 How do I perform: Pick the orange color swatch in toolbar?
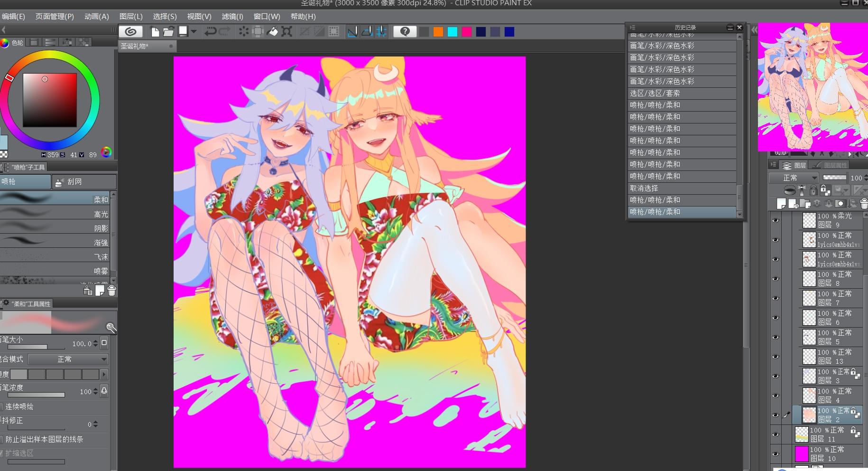coord(438,32)
